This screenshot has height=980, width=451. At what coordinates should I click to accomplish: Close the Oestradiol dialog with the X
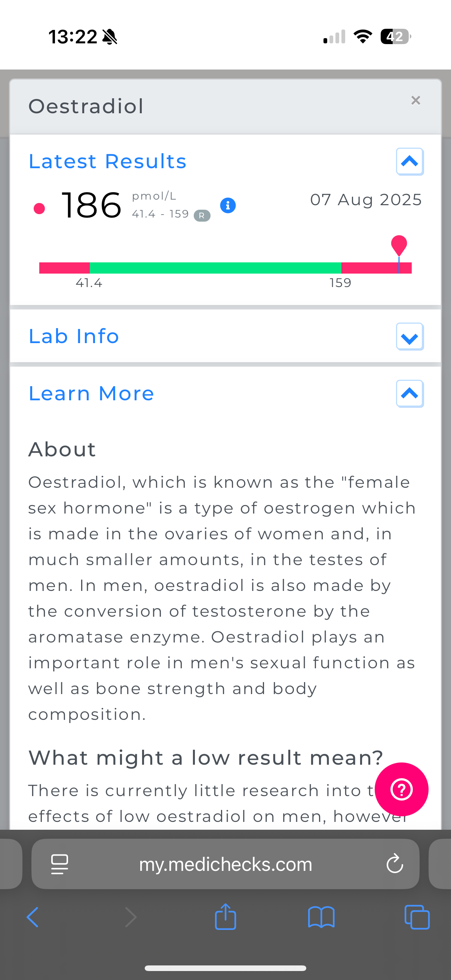click(x=415, y=101)
